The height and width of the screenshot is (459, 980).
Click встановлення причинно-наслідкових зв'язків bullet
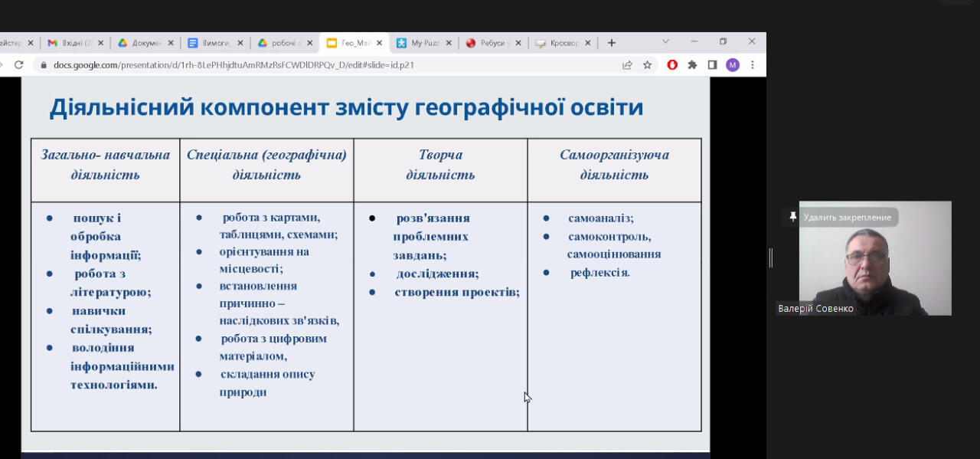[x=279, y=303]
